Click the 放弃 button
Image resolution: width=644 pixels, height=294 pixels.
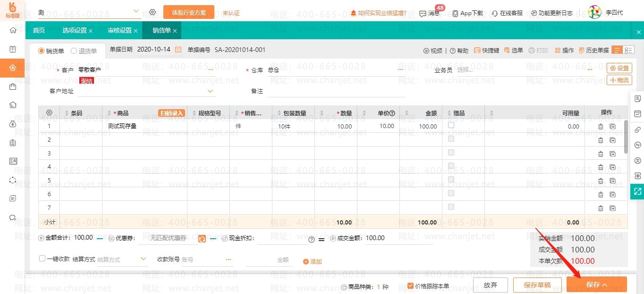pyautogui.click(x=490, y=285)
